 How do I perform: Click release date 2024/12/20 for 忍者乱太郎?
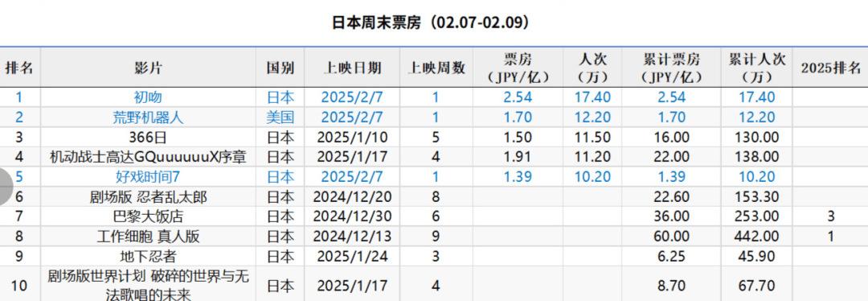click(x=352, y=197)
